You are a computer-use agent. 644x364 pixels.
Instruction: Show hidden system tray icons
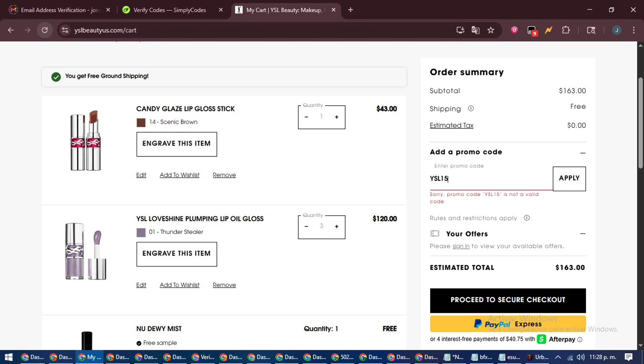tap(558, 357)
